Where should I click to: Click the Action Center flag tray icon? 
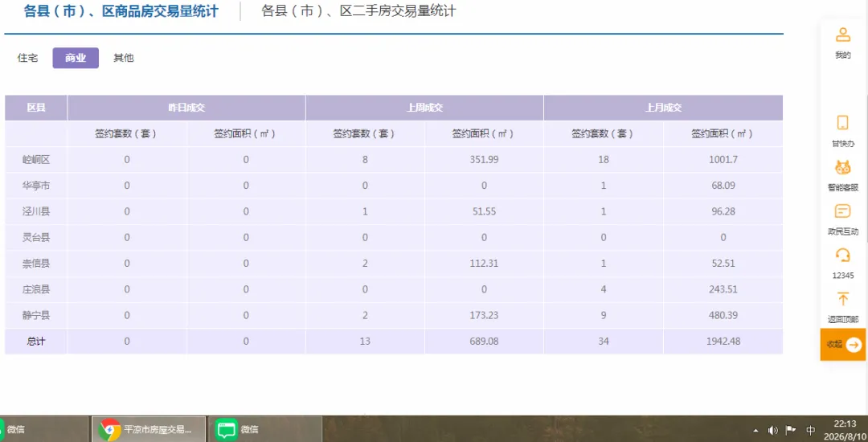pyautogui.click(x=791, y=430)
